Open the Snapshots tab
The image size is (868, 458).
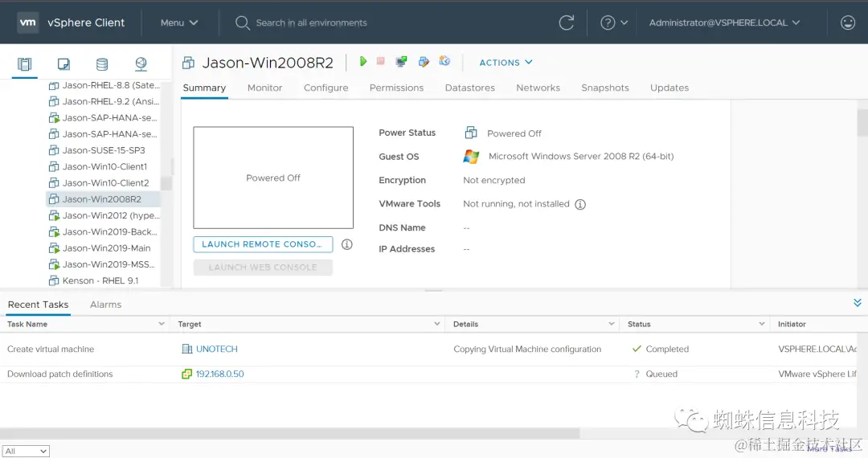[x=605, y=88]
